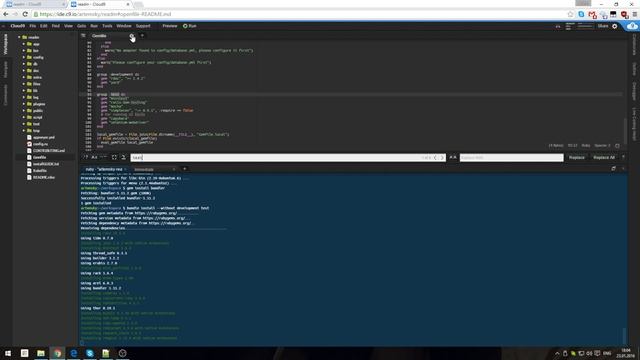Click the Replace button

[577, 158]
